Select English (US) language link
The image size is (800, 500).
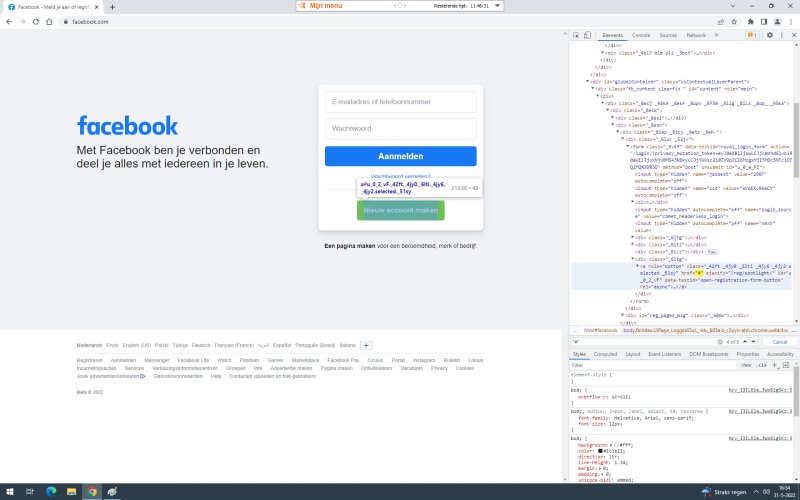(x=137, y=345)
